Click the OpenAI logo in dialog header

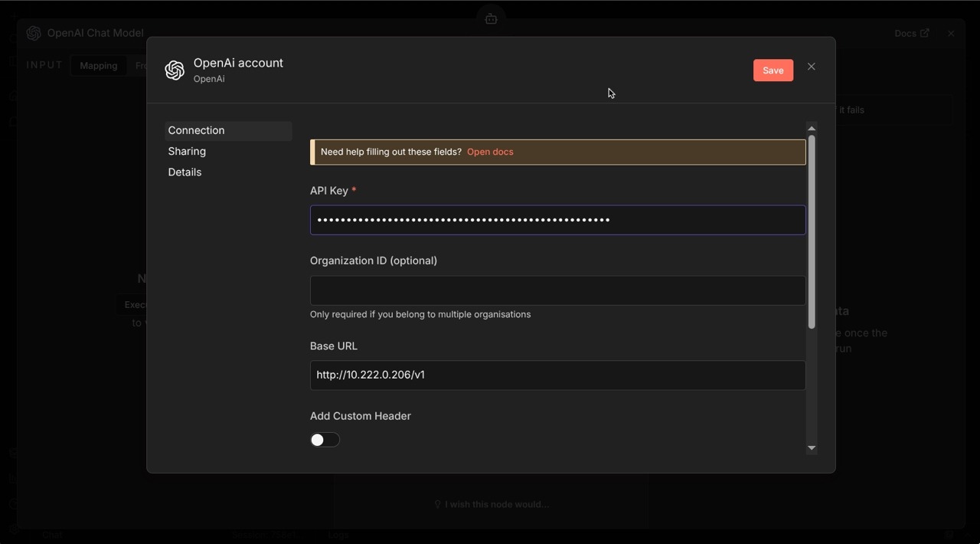pyautogui.click(x=175, y=70)
